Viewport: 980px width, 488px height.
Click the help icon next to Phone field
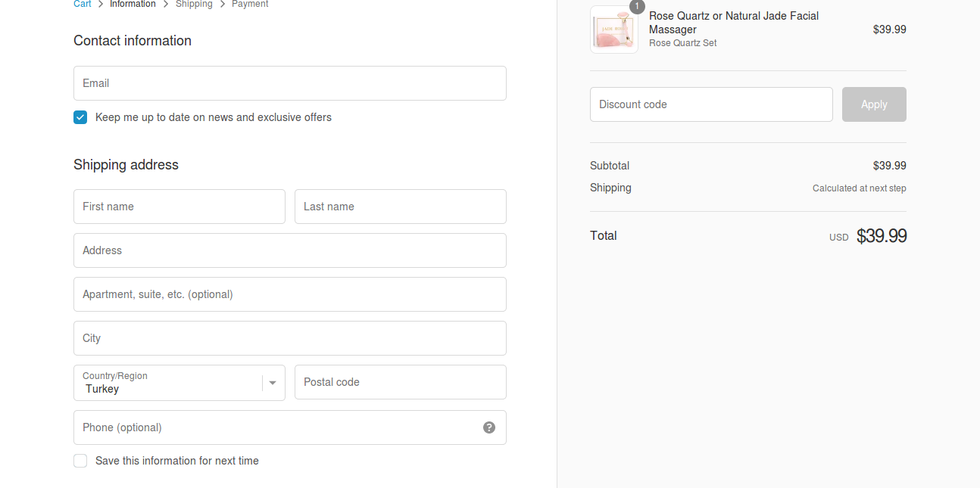489,427
